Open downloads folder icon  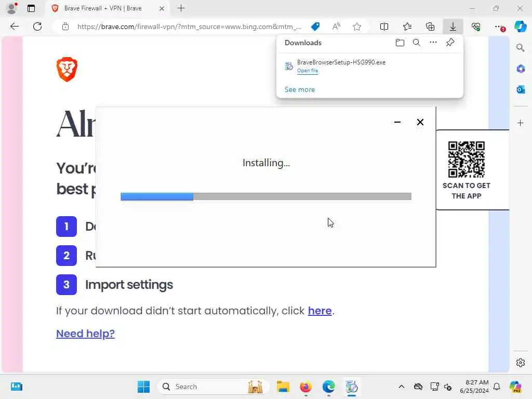point(400,43)
